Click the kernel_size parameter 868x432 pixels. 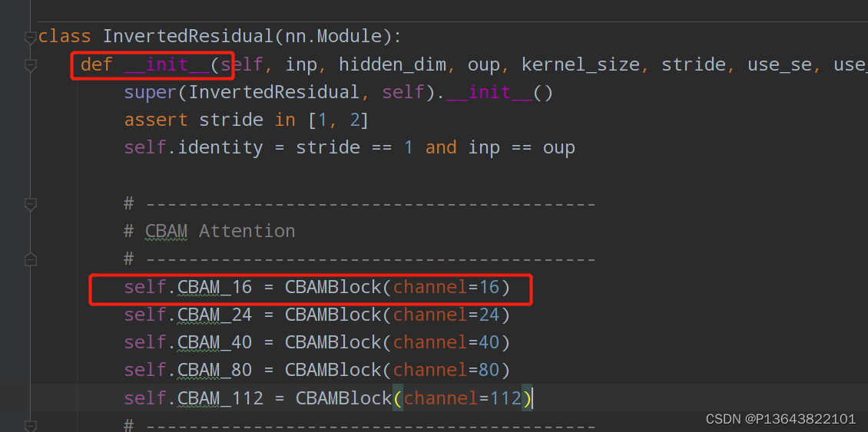click(581, 65)
